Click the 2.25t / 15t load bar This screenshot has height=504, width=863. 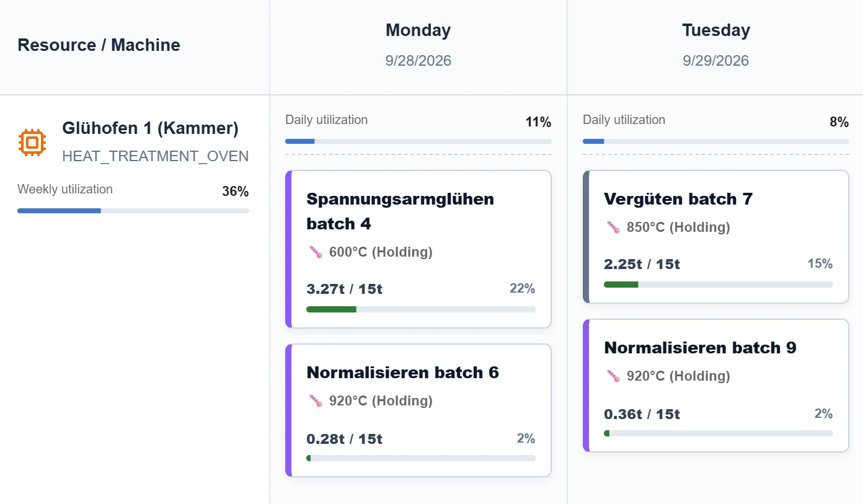click(x=719, y=285)
